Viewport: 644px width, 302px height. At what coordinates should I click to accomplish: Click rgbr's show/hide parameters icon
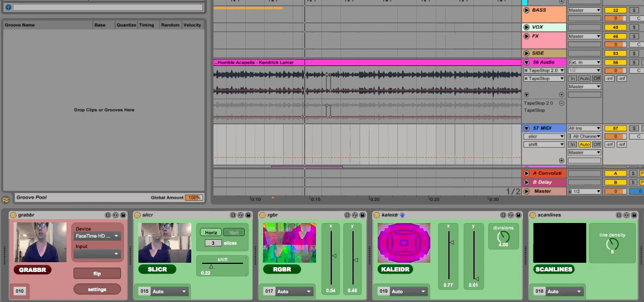click(348, 215)
